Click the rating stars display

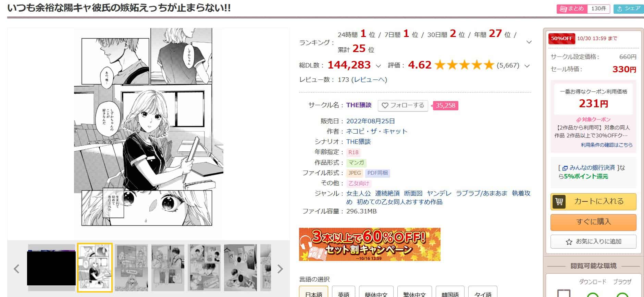tap(464, 65)
